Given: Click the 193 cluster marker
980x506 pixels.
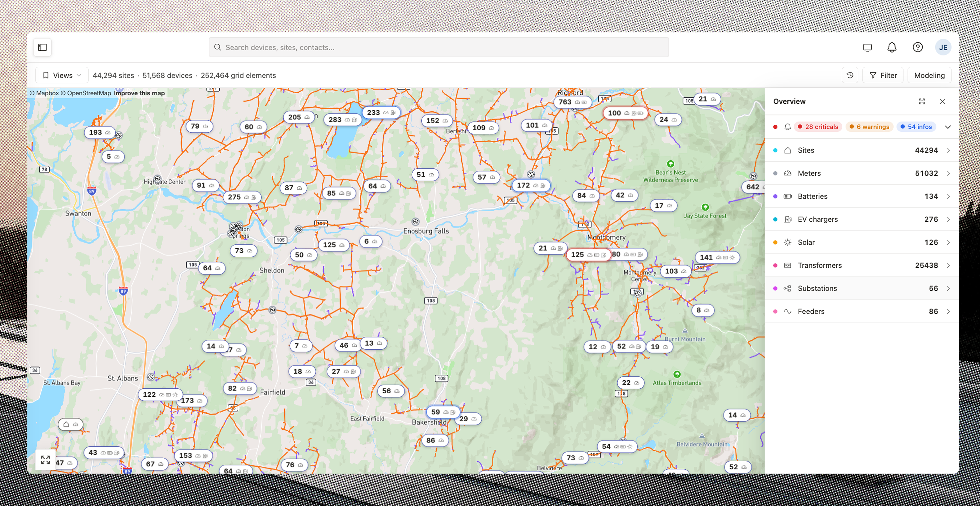Looking at the screenshot, I should tap(99, 132).
